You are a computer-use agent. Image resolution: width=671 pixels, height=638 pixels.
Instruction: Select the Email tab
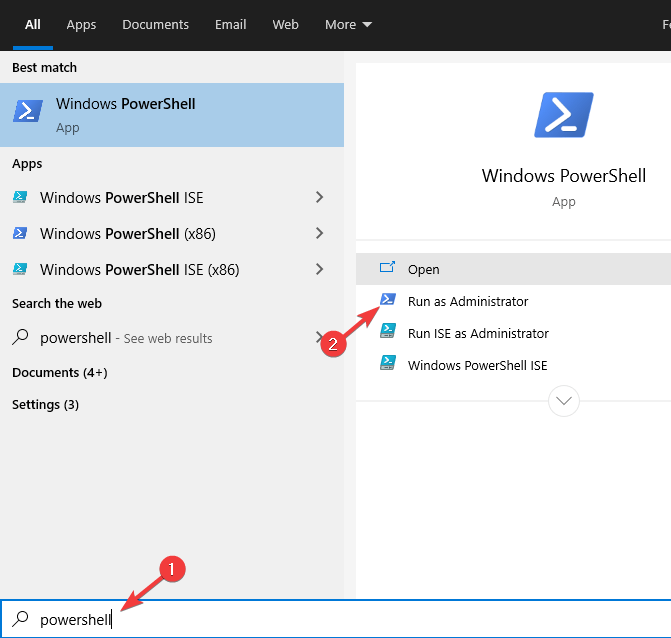[x=230, y=24]
